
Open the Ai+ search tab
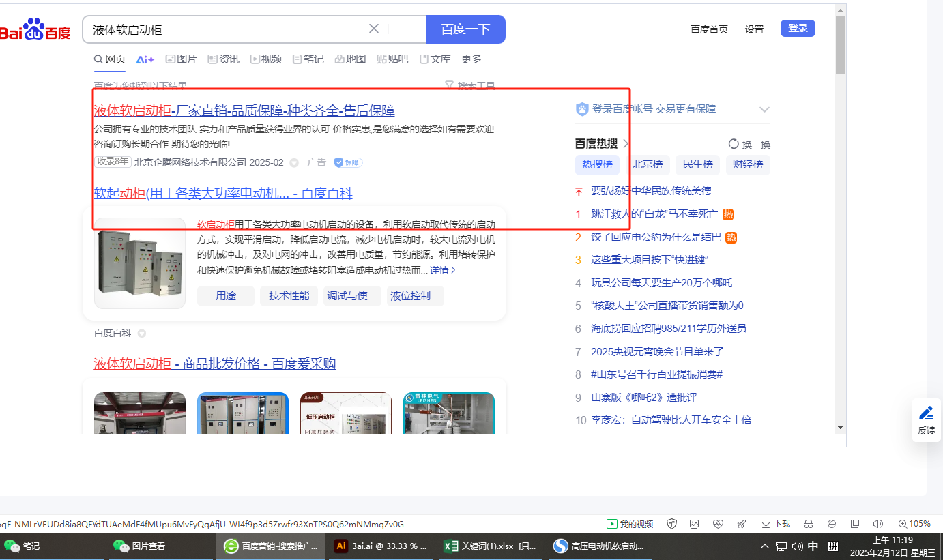pyautogui.click(x=145, y=59)
